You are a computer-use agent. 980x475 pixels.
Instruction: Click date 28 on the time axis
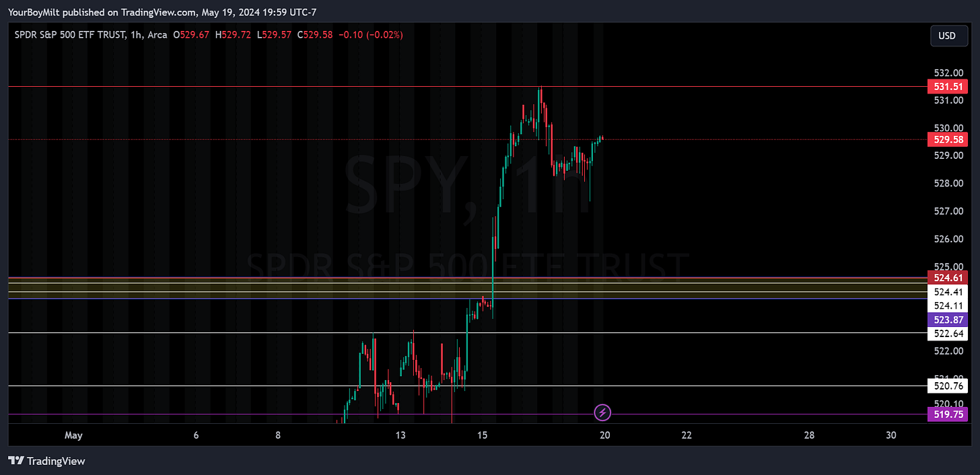(x=809, y=435)
